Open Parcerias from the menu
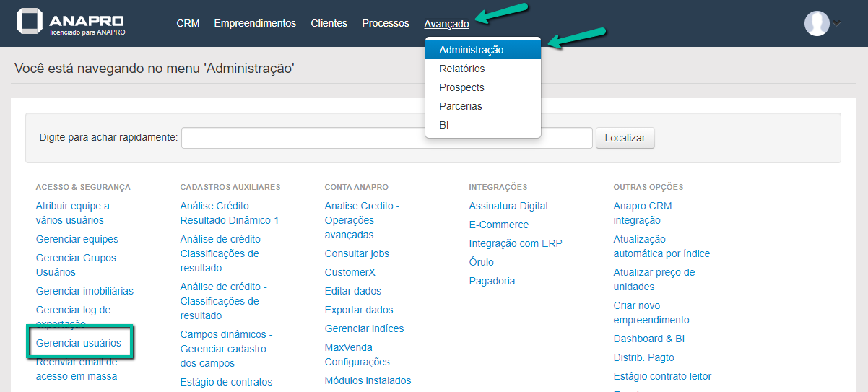This screenshot has width=868, height=392. click(x=461, y=106)
